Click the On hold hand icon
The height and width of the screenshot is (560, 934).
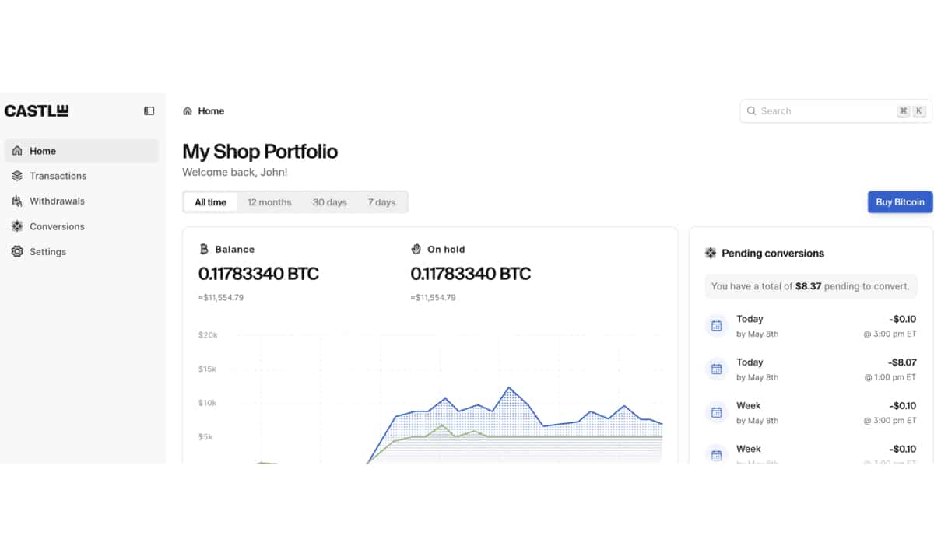coord(416,250)
